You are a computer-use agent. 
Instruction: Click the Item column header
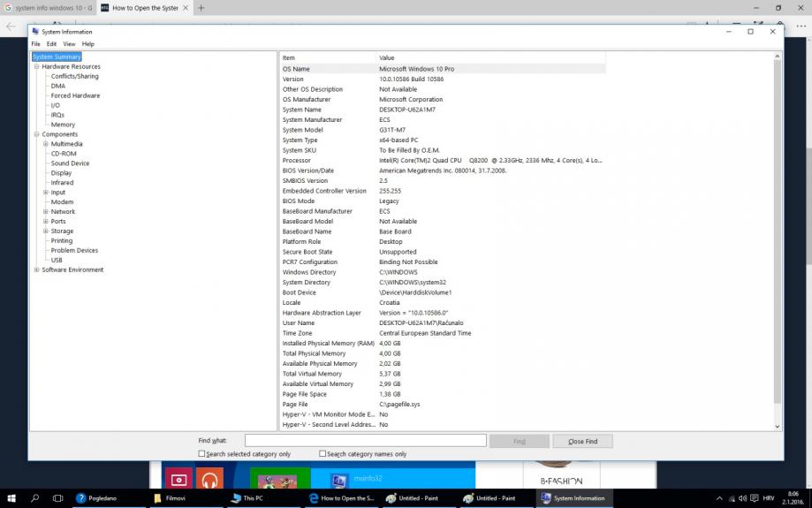[x=327, y=57]
